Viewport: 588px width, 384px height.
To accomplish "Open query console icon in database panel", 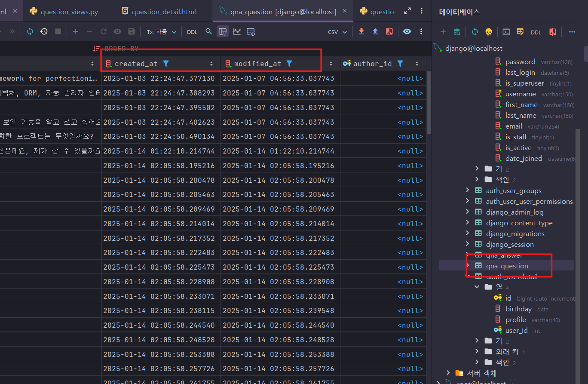I will tap(506, 32).
